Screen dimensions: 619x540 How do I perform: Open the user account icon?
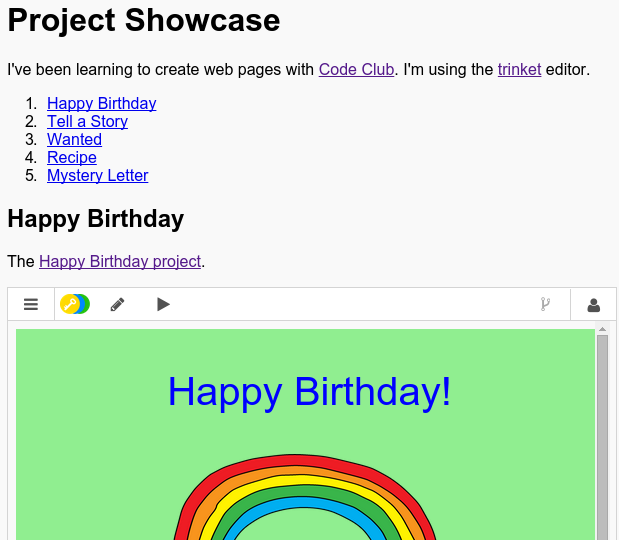coord(593,305)
